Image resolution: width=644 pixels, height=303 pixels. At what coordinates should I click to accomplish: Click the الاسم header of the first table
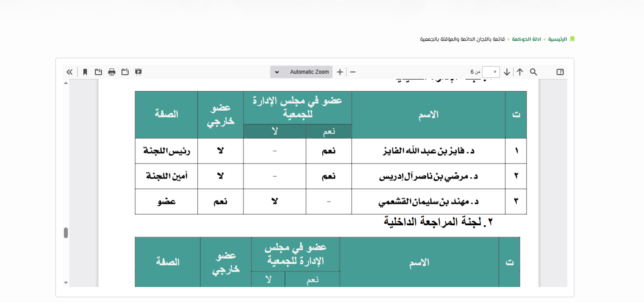(x=428, y=115)
